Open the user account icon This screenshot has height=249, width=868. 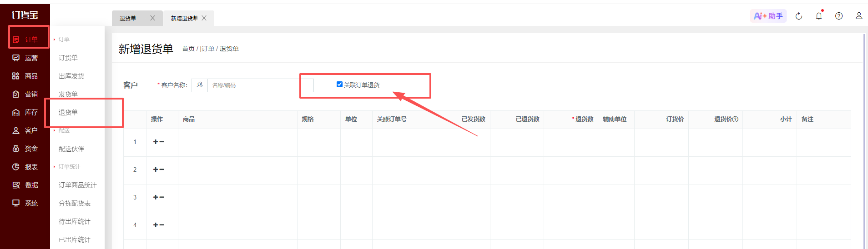(x=859, y=16)
